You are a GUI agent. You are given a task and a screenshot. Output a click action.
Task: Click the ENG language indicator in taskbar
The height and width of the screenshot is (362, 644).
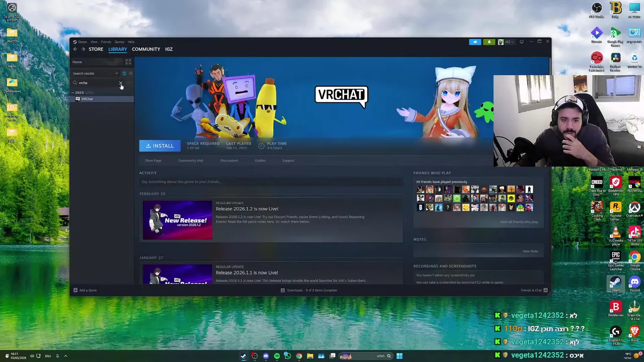(48, 356)
